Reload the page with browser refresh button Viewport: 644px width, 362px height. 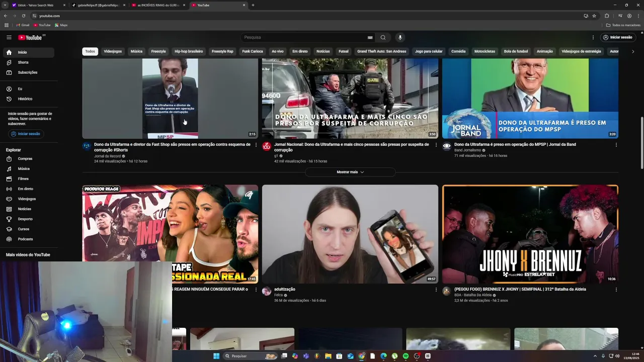pyautogui.click(x=23, y=16)
